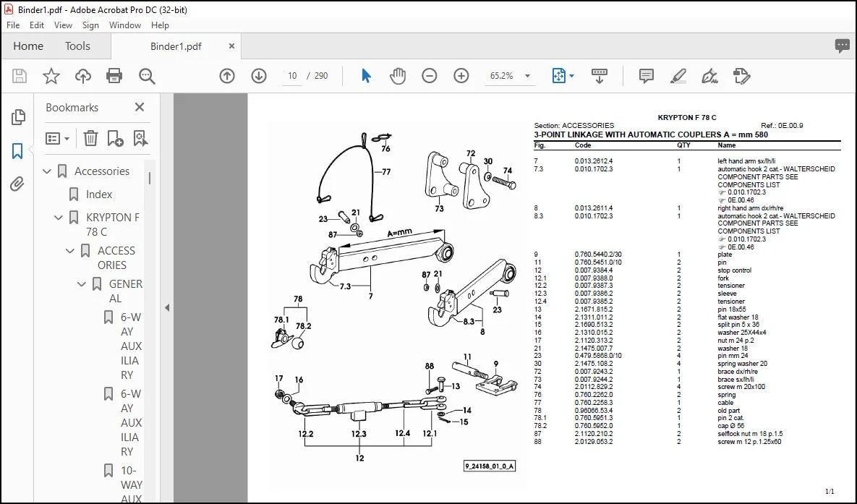Open the File menu
The image size is (857, 504).
click(x=13, y=25)
